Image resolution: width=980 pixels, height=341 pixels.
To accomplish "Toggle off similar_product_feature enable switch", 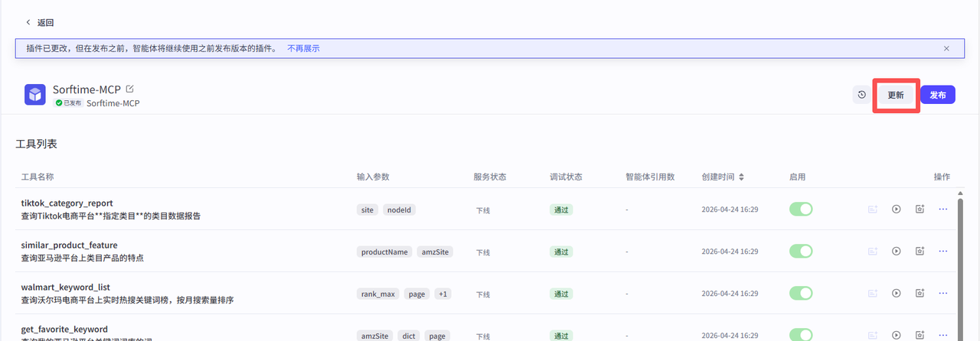I will (801, 251).
